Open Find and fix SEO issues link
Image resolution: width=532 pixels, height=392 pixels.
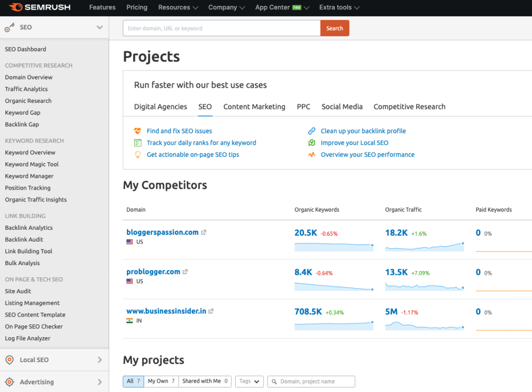point(179,131)
